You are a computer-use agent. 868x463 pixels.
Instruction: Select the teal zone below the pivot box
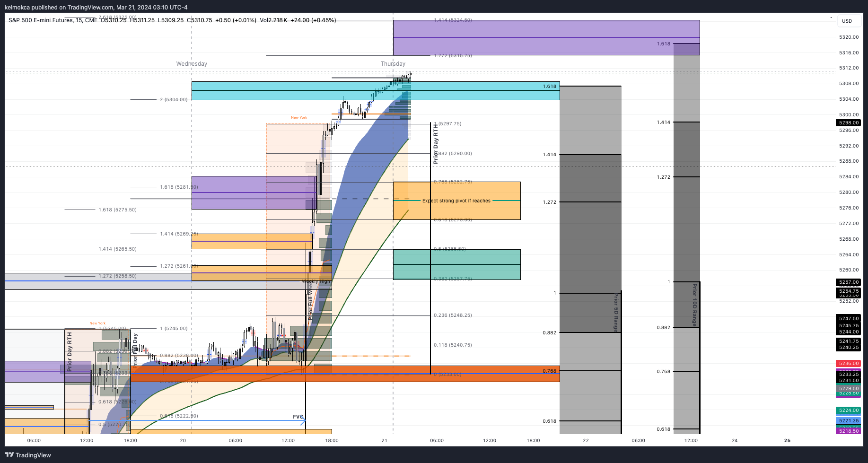click(456, 264)
